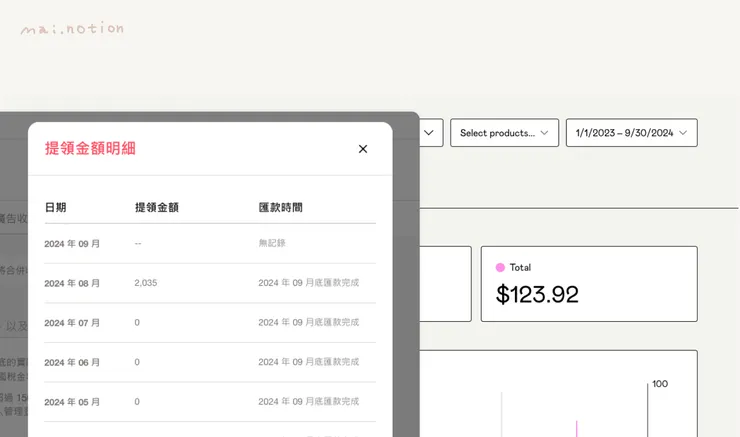This screenshot has height=437, width=740.
Task: Open the 1/1/2023 – 9/30/2024 date range dropdown
Action: pyautogui.click(x=631, y=133)
